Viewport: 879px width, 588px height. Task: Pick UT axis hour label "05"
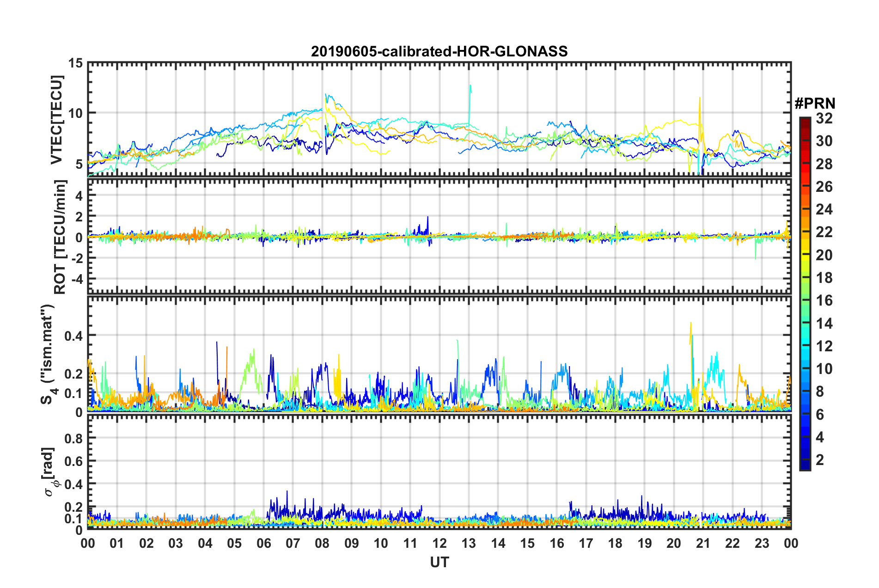click(x=234, y=544)
